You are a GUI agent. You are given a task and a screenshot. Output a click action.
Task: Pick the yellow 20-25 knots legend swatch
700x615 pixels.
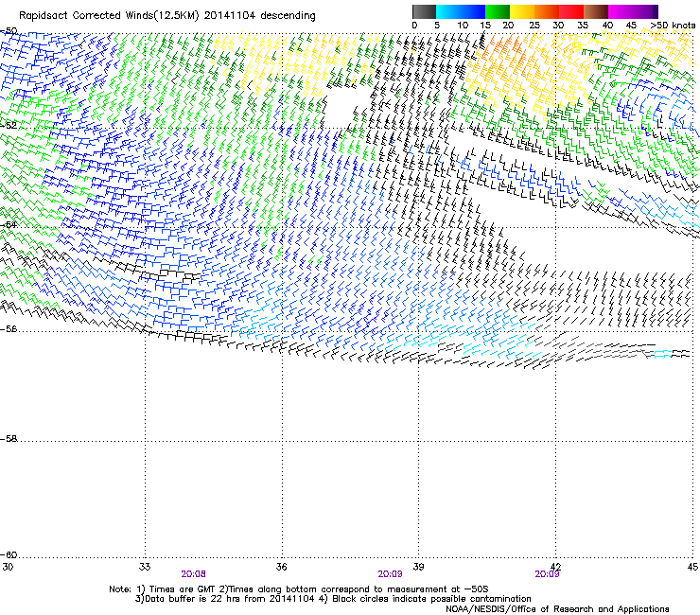[522, 11]
